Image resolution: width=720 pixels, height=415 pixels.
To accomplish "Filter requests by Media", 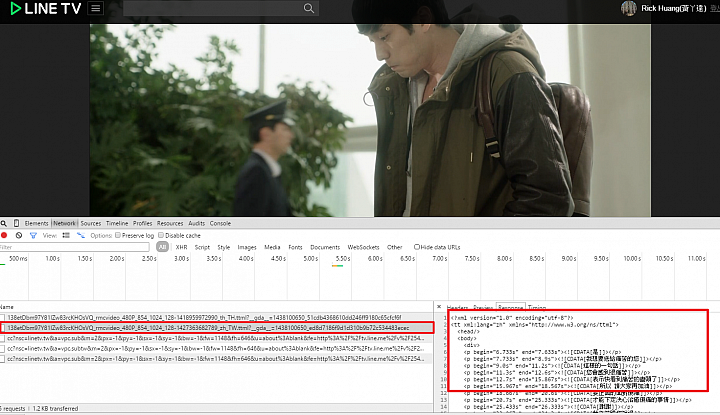I will 272,247.
